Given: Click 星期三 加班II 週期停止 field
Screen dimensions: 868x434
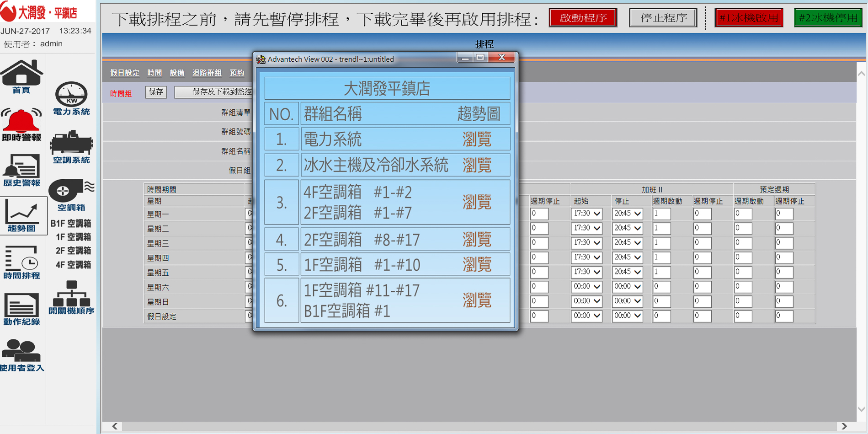Looking at the screenshot, I should coord(702,243).
